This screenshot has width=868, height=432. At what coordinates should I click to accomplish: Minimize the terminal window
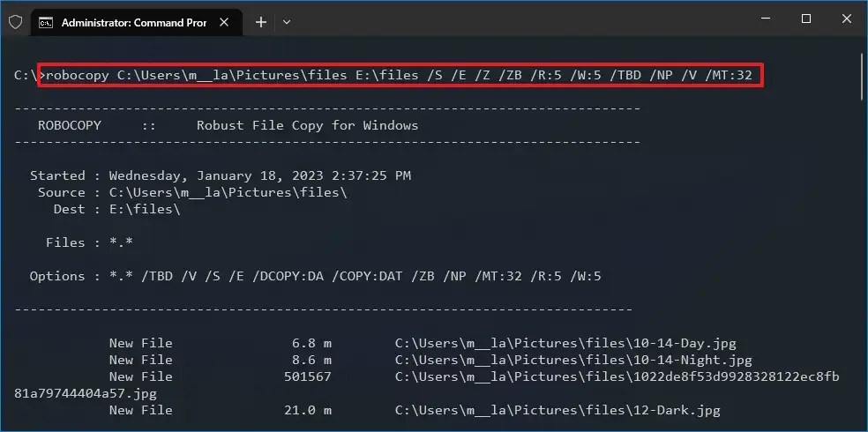767,19
